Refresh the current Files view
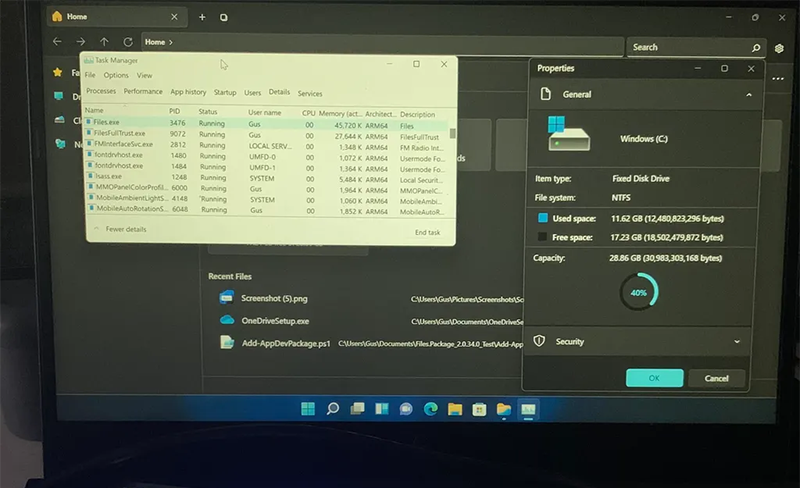Viewport: 800px width, 488px height. [128, 42]
